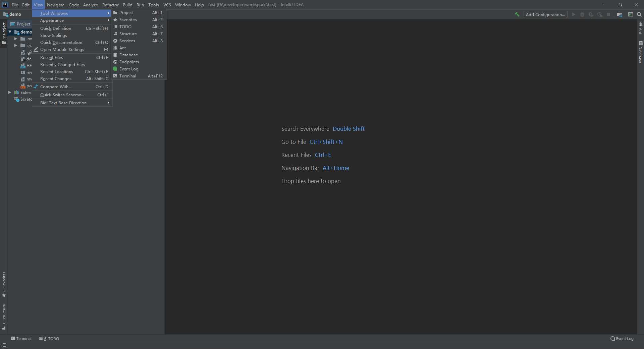Open 6: TODO tab at bottom
Viewport: 644px width, 349px height.
[49, 339]
